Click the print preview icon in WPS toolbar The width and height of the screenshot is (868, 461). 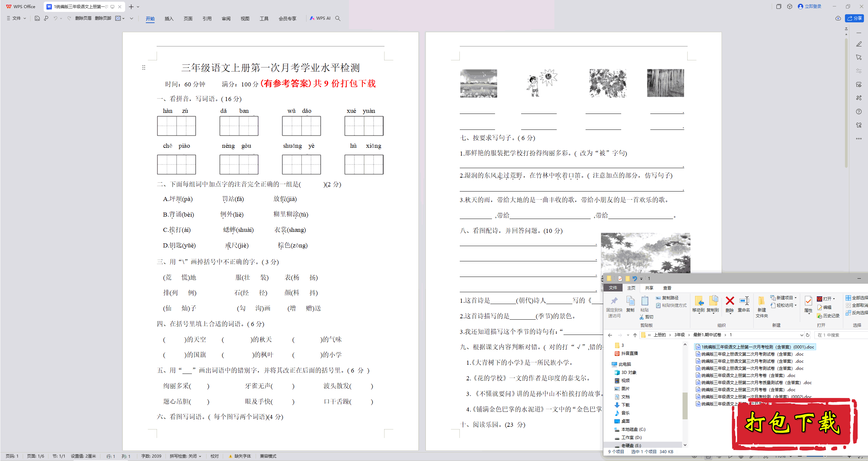pos(46,18)
